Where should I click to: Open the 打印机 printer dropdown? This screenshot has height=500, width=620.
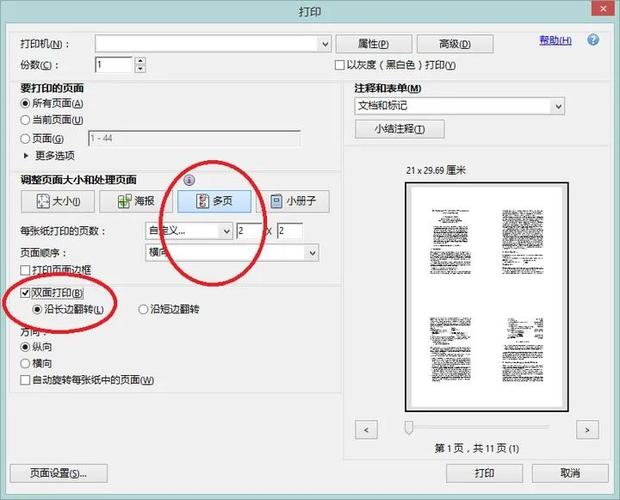[213, 43]
